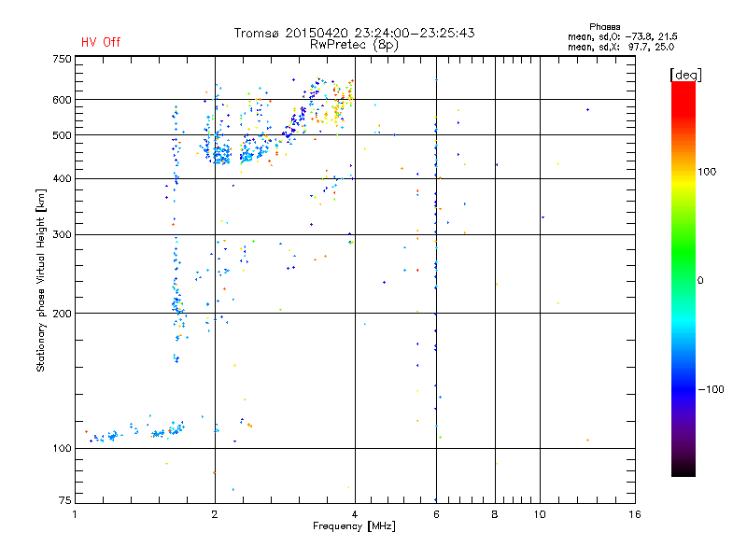Viewport: 747px width, 560px height.
Task: Click the y-axis label '600'
Action: (62, 100)
